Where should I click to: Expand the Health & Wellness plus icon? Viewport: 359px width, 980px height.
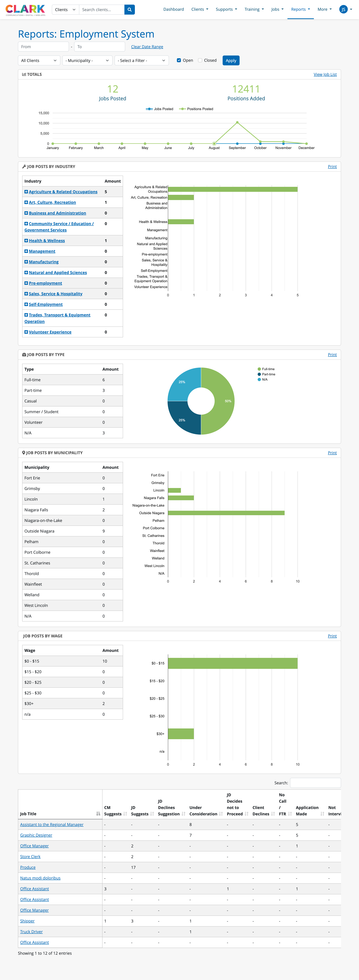pos(26,240)
